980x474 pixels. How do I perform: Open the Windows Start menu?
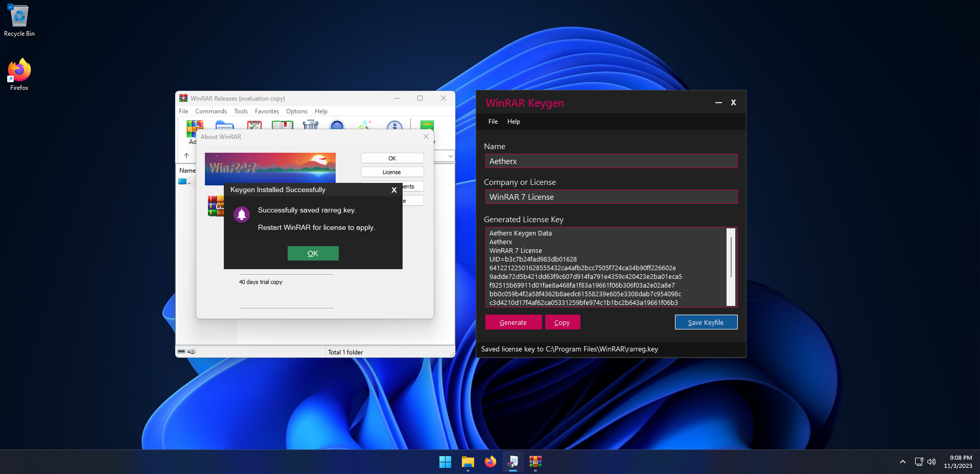tap(445, 462)
